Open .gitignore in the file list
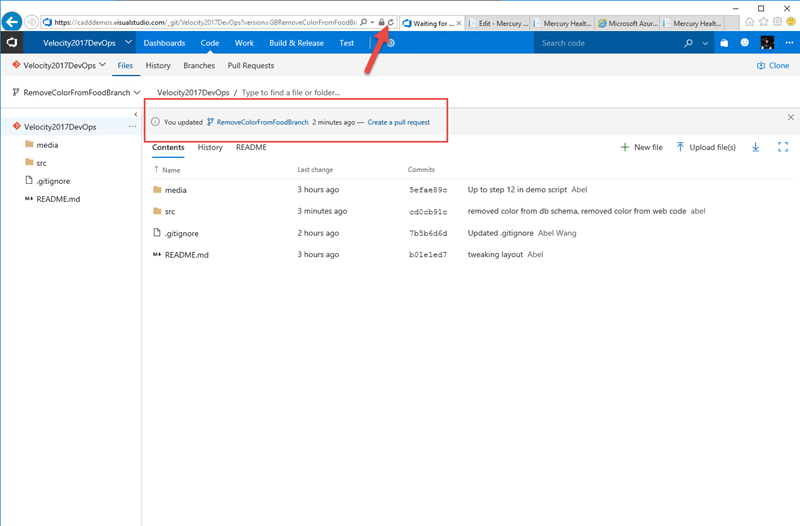The height and width of the screenshot is (526, 800). point(182,233)
